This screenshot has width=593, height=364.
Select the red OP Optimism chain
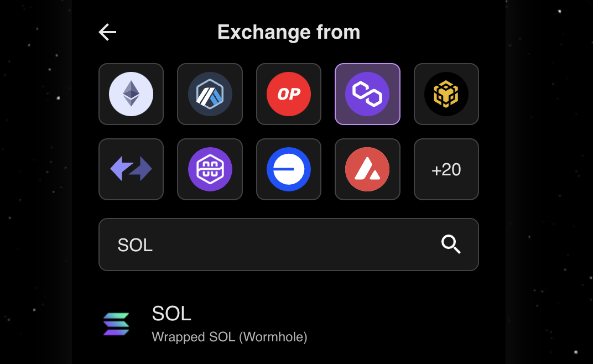(x=289, y=94)
